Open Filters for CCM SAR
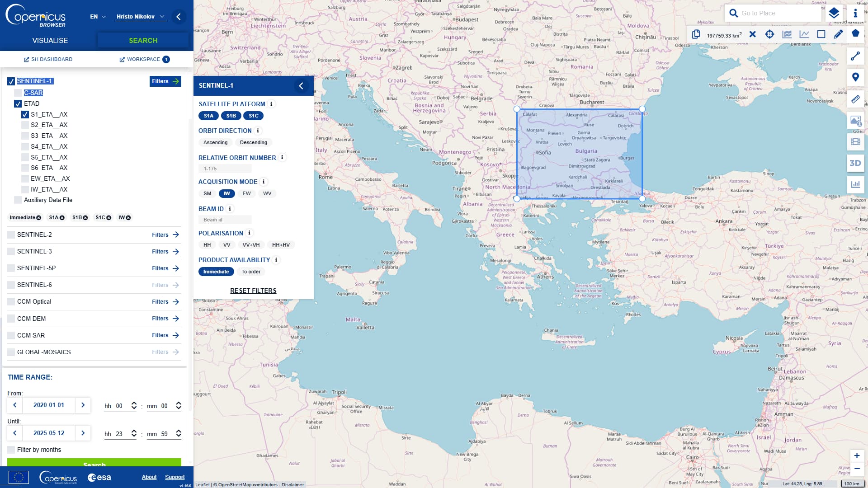 point(165,335)
